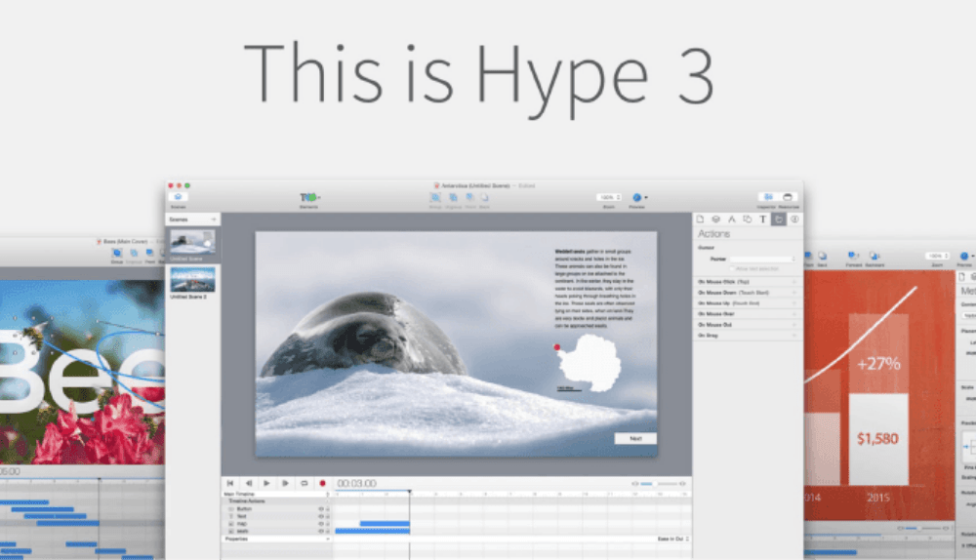Viewport: 976px width, 560px height.
Task: Open the Elements insert menu
Action: click(x=309, y=197)
